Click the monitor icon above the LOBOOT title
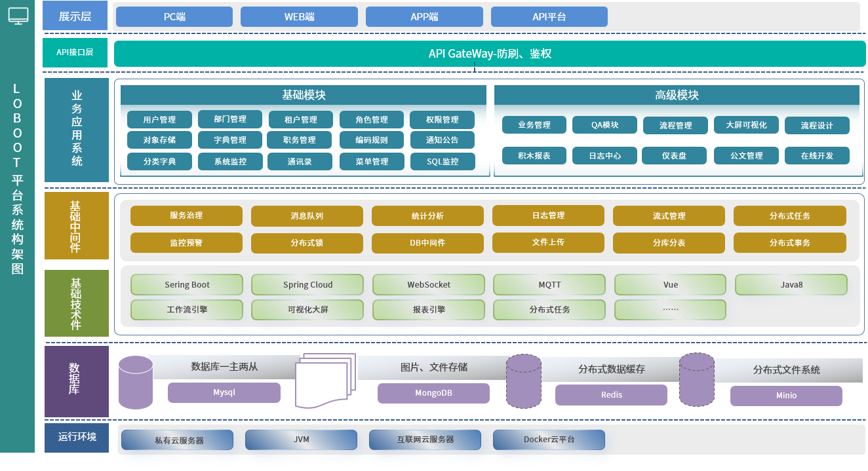Image resolution: width=868 pixels, height=471 pixels. tap(18, 16)
